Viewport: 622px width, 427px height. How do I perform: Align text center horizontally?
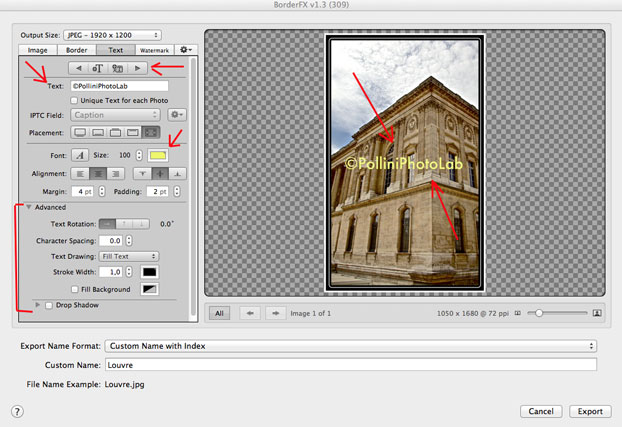(98, 174)
